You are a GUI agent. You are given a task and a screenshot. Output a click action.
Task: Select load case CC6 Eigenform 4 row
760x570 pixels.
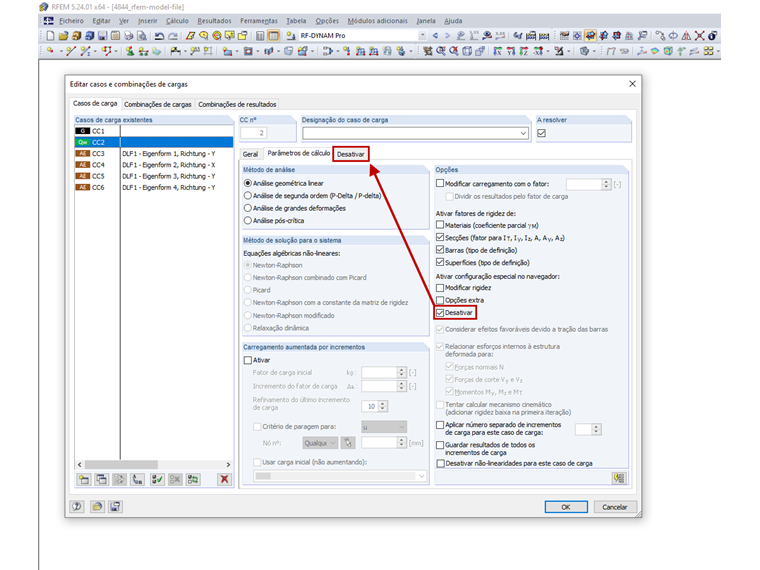154,187
